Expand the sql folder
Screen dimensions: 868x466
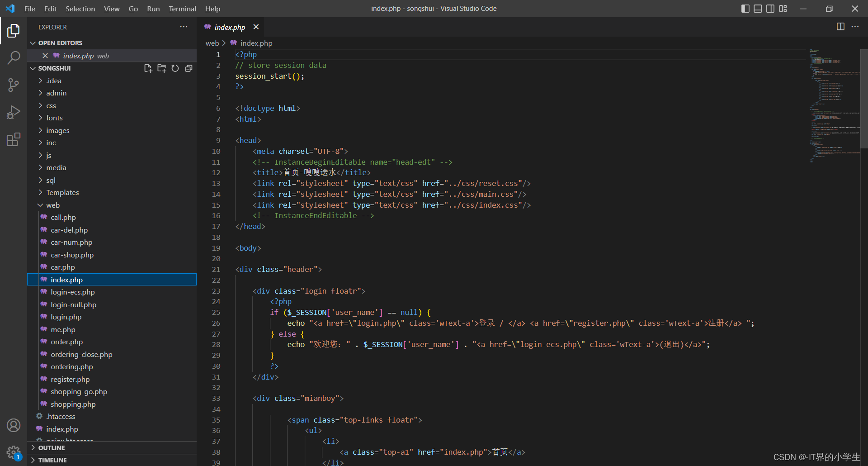coord(112,180)
